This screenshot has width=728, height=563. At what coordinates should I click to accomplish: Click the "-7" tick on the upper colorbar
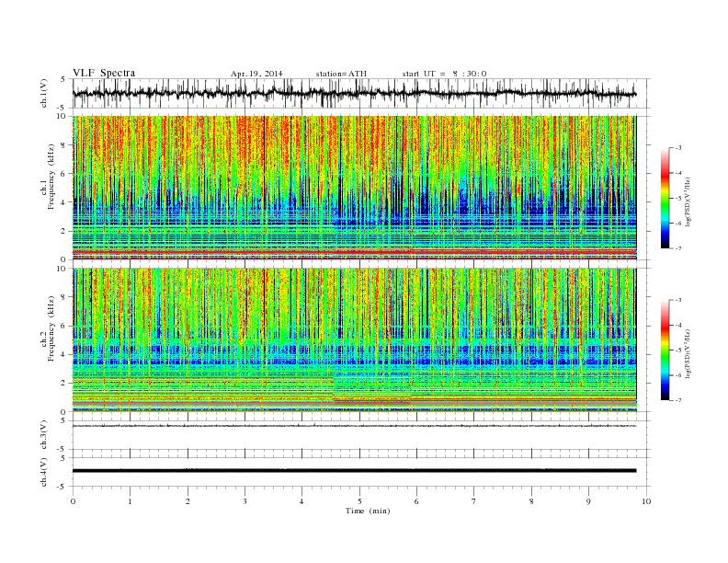pos(677,248)
